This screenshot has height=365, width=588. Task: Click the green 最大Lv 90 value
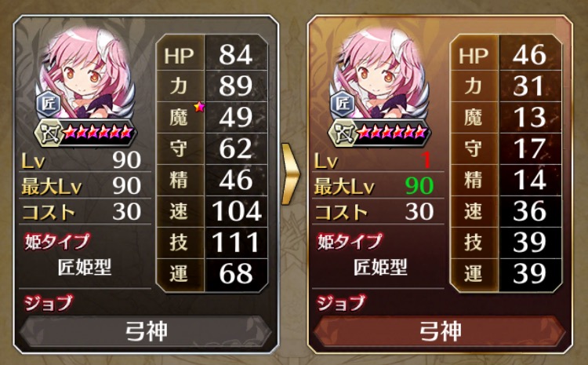[419, 186]
